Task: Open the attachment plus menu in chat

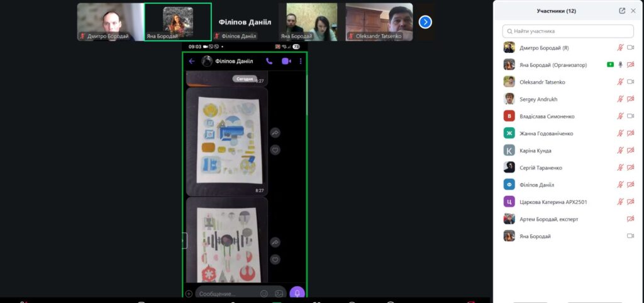Action: [x=189, y=294]
